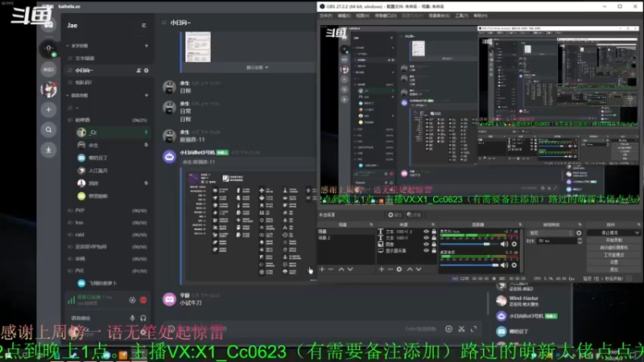The height and width of the screenshot is (362, 644).
Task: Open microphone audio settings gear in mixer
Action: point(514,245)
